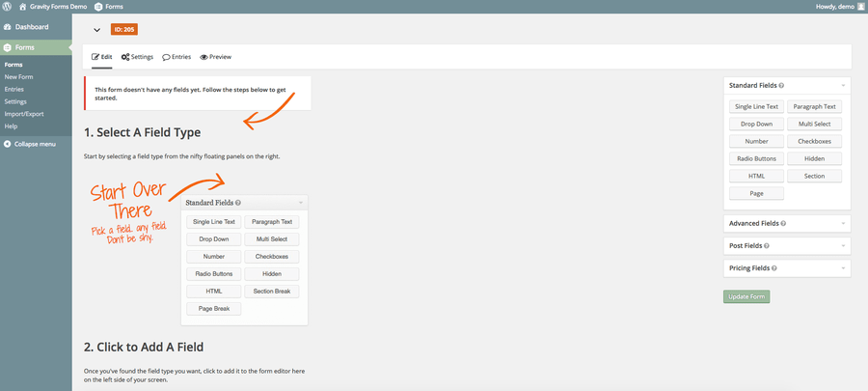This screenshot has height=391, width=868.
Task: Click the Dashboard gauge icon
Action: (8, 27)
